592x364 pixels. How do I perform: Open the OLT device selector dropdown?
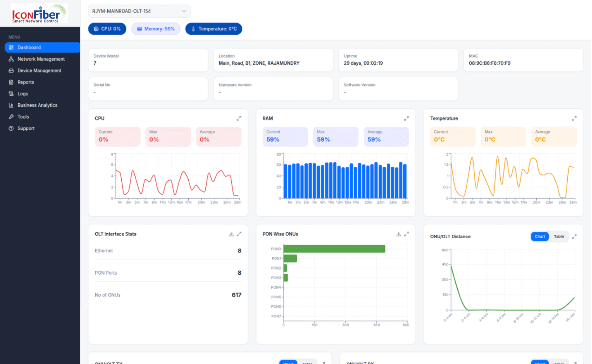tap(139, 11)
